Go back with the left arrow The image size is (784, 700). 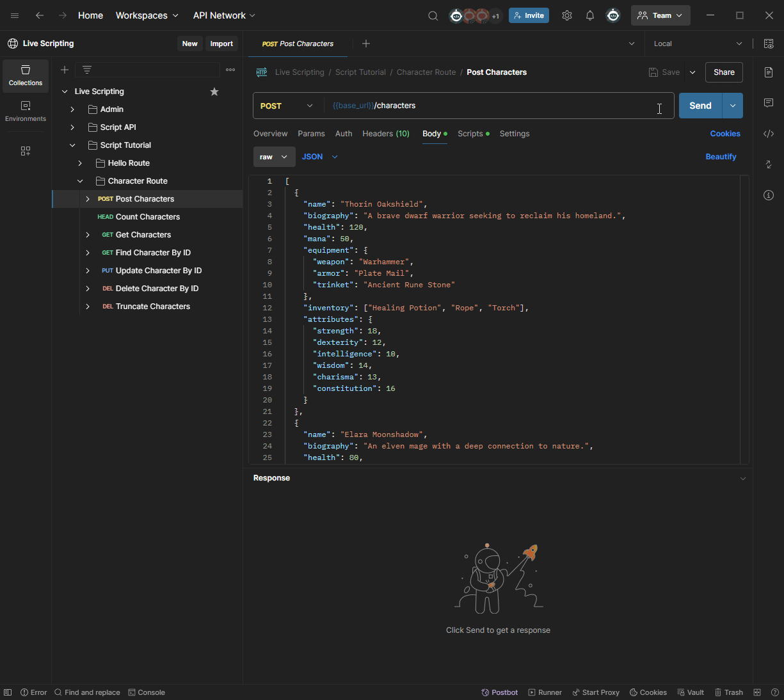[40, 15]
